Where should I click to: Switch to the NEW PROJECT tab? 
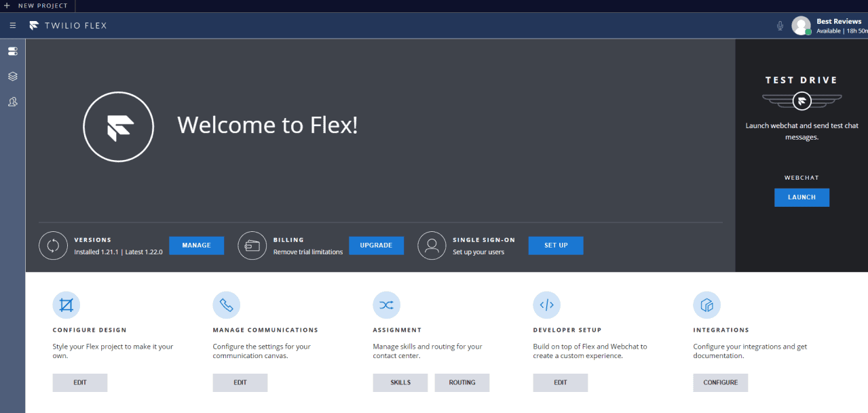tap(38, 5)
